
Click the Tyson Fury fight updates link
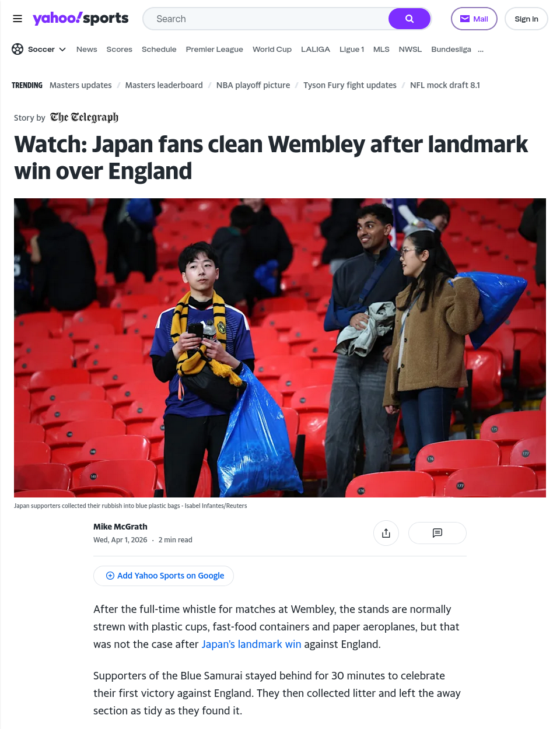coord(350,85)
